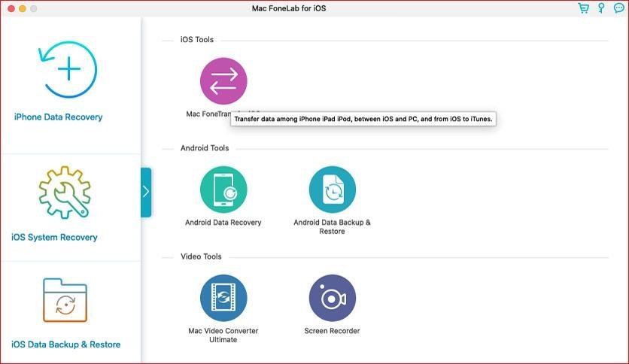Launch the Mac FoneTrans transfer icon
The image size is (629, 364).
click(x=223, y=81)
